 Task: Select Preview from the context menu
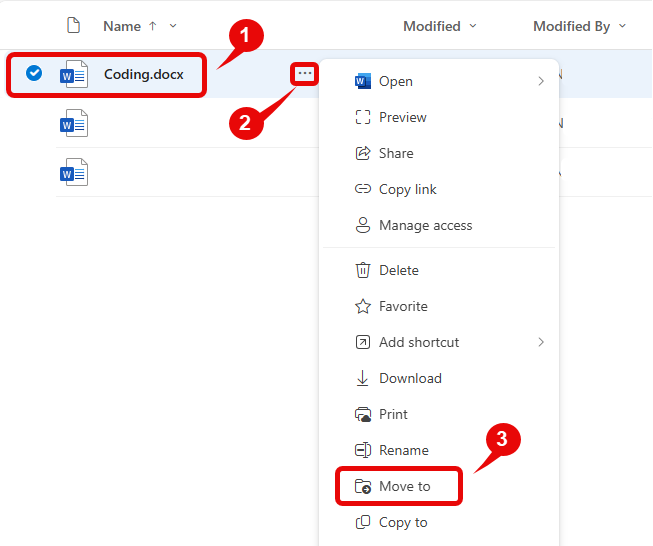(x=402, y=117)
